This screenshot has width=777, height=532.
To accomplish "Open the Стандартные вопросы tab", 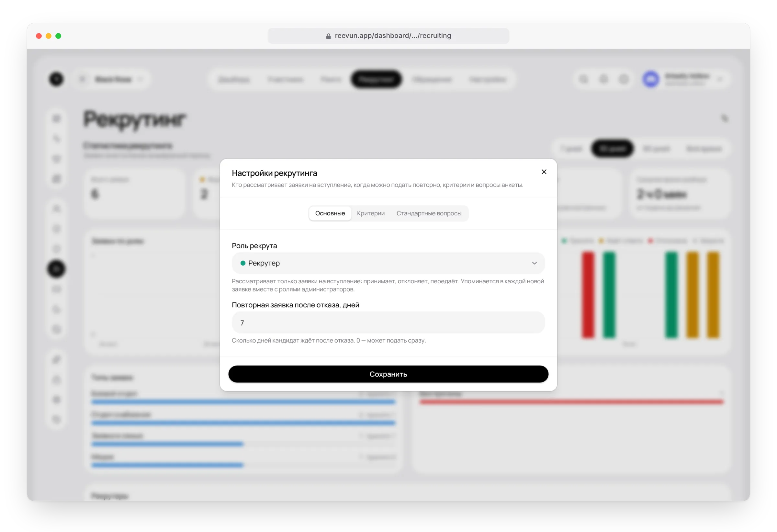I will pos(429,213).
